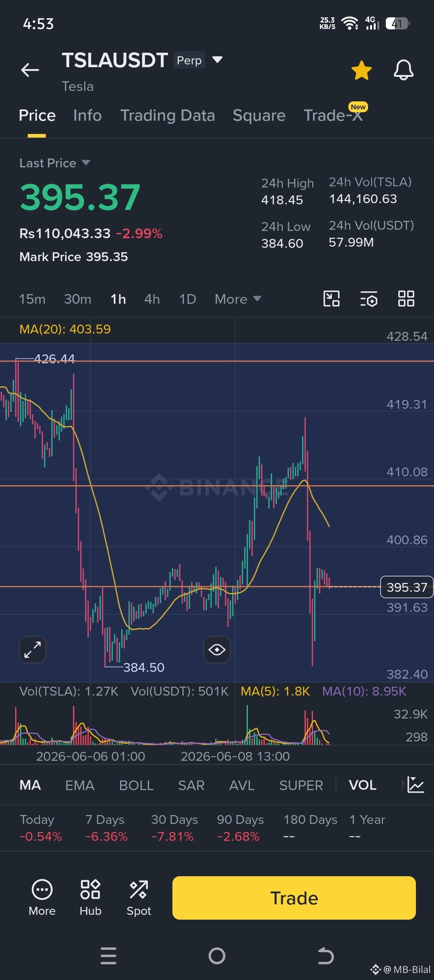This screenshot has height=980, width=434.
Task: Toggle BOLL indicator
Action: (x=136, y=785)
